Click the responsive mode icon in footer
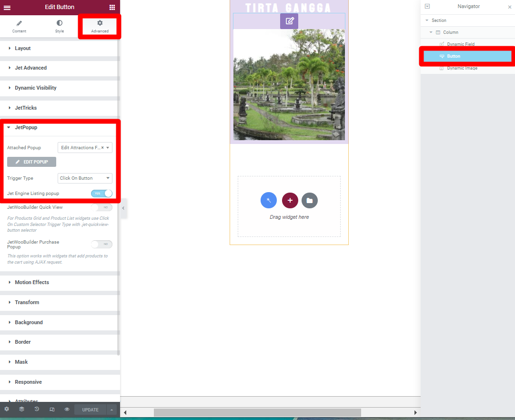515x420 pixels. [52, 410]
